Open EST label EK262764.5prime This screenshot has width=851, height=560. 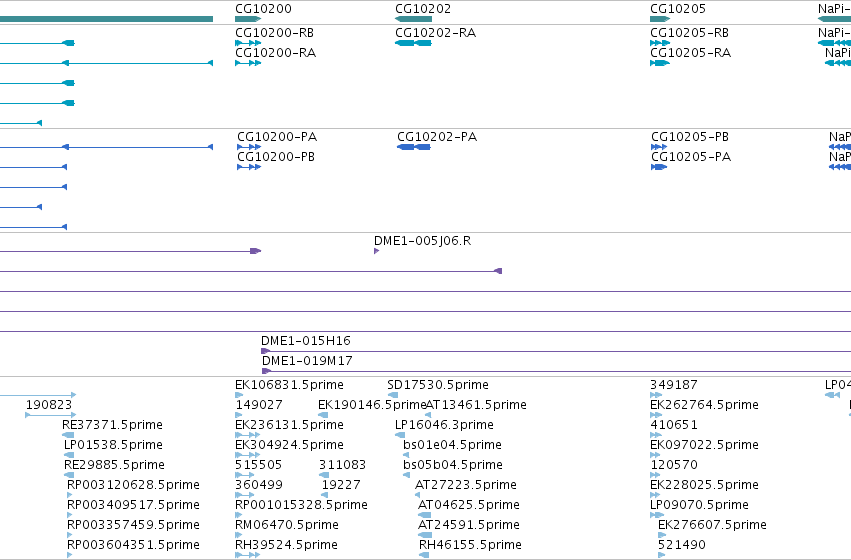(x=704, y=405)
